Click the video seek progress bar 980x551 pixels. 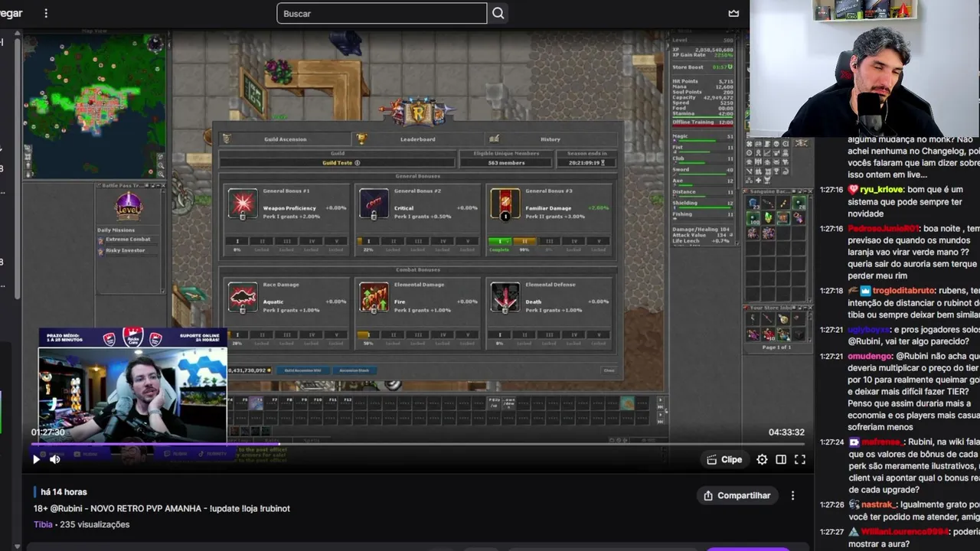417,444
